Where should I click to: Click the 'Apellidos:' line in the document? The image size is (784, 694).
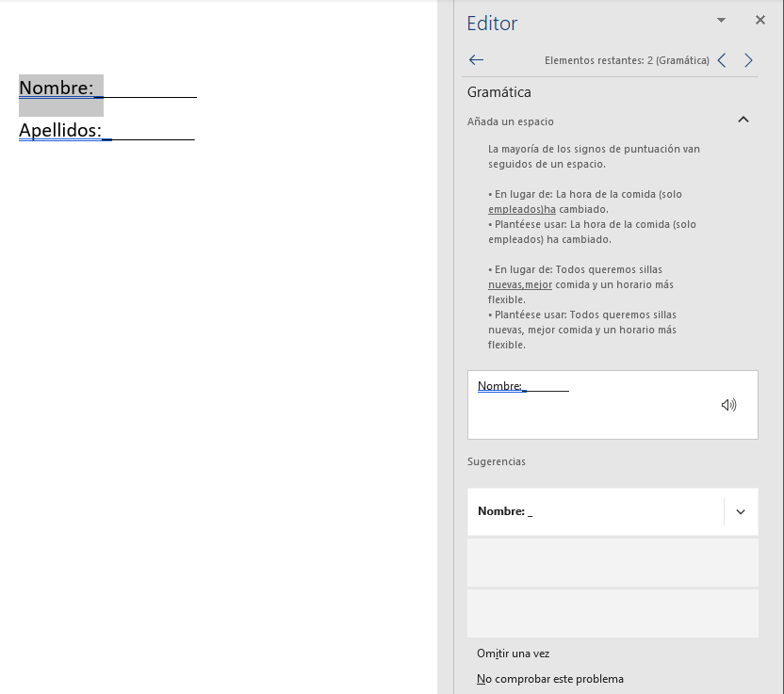coord(61,130)
